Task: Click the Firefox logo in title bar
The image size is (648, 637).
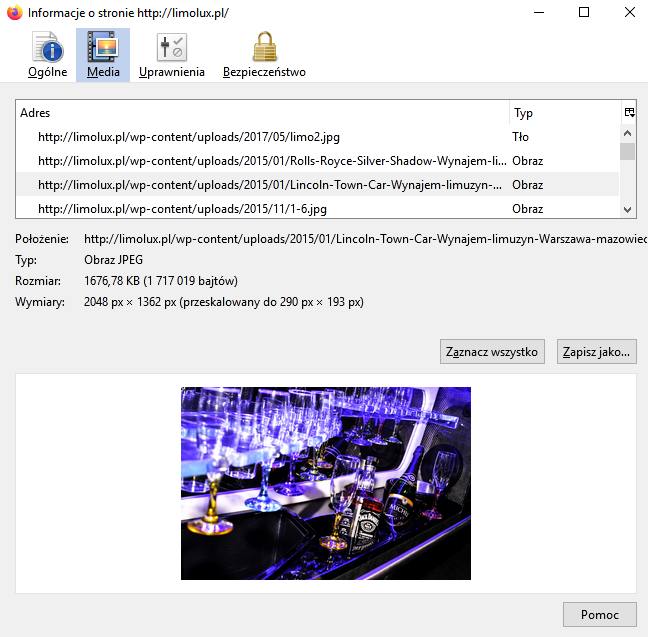Action: tap(14, 12)
